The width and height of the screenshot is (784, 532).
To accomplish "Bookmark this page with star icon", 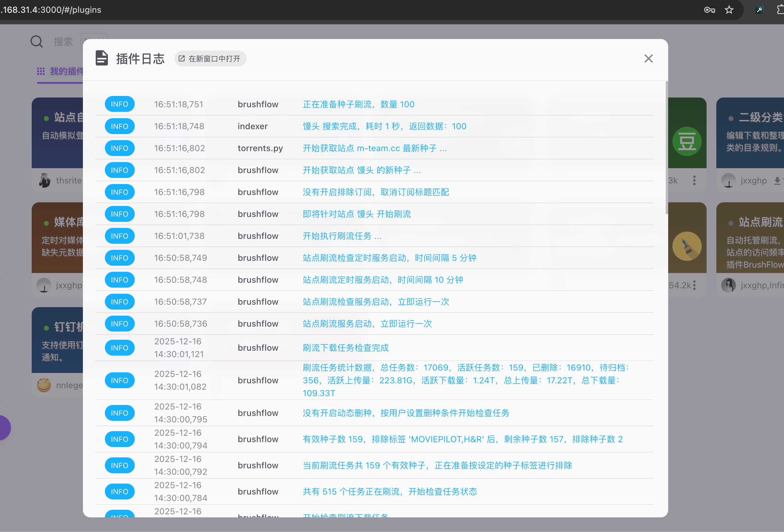I will coord(729,10).
